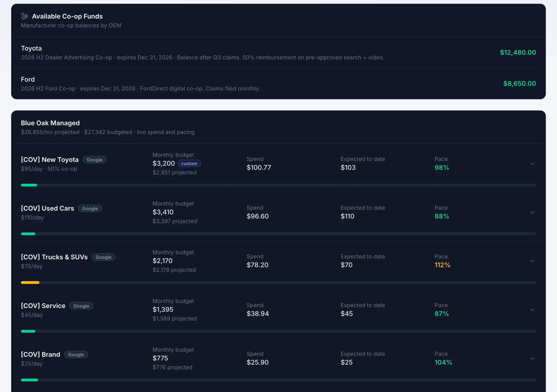The height and width of the screenshot is (392, 557).
Task: Click the 87% pace value
Action: click(x=441, y=314)
